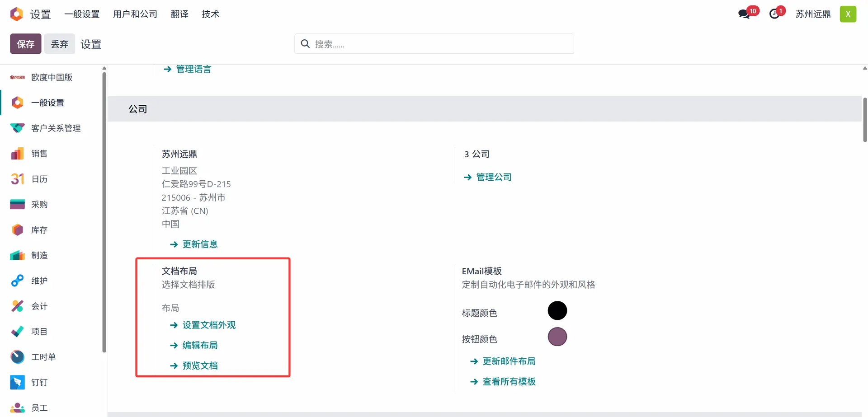Select 工时单 timesheet icon in sidebar

[17, 357]
